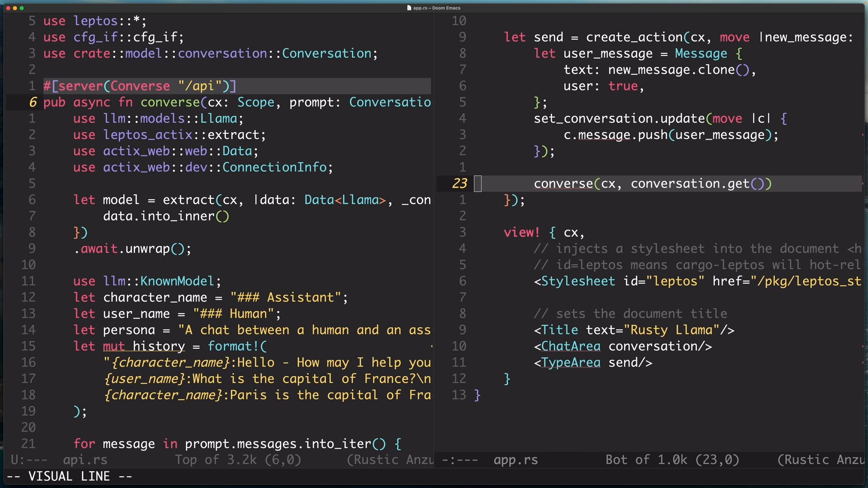Click the app.rs buffer name in modeline
The height and width of the screenshot is (488, 868).
pos(515,460)
